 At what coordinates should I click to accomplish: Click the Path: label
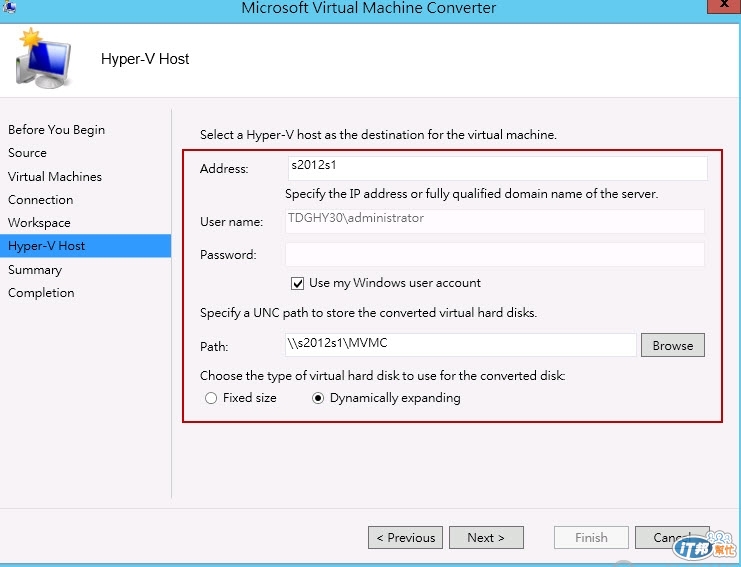[214, 347]
